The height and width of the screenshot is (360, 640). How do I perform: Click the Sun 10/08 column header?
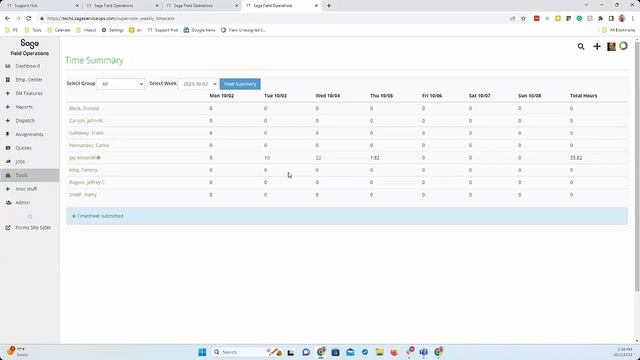click(529, 96)
